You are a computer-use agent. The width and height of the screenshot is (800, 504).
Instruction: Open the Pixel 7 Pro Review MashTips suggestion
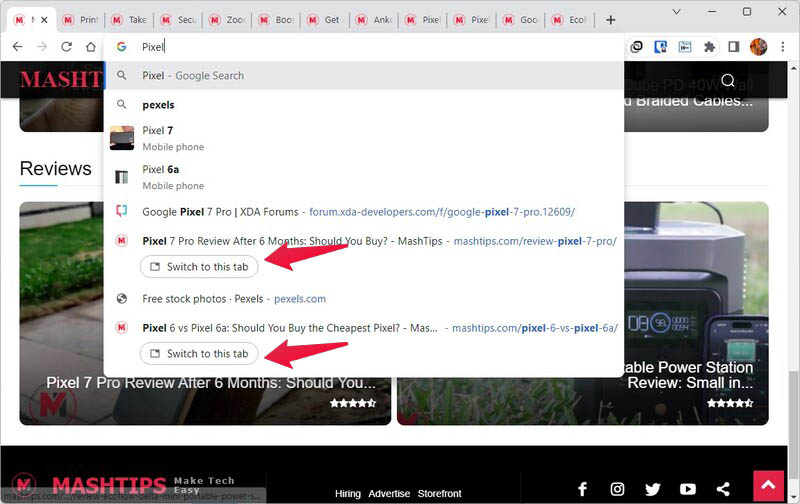click(363, 241)
